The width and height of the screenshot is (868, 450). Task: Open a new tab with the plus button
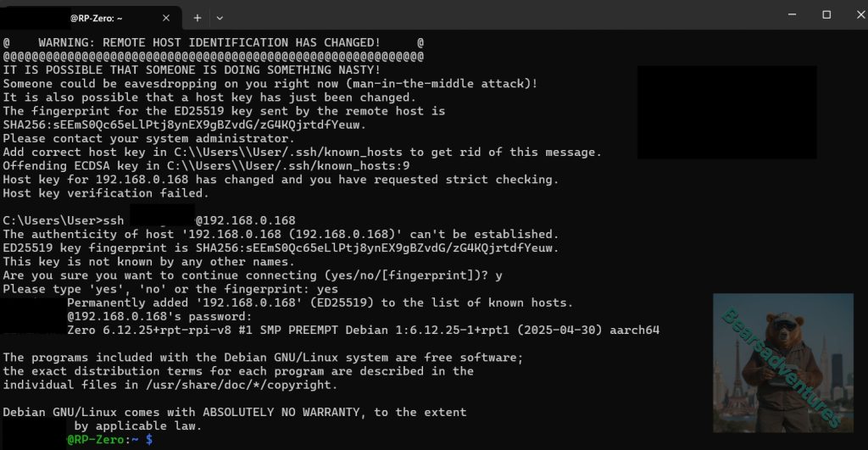(x=198, y=17)
